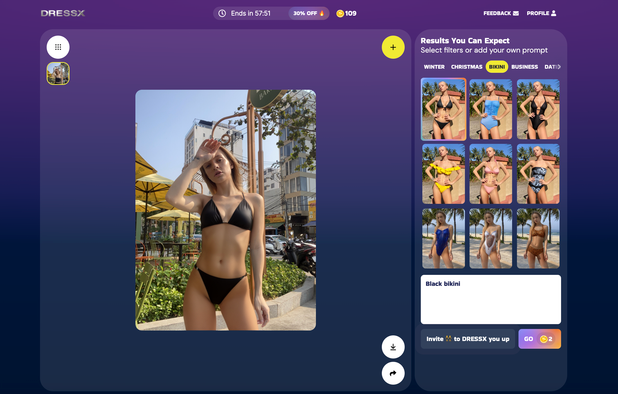This screenshot has width=618, height=394.
Task: Click the prompt field with Black bikini
Action: 491,299
